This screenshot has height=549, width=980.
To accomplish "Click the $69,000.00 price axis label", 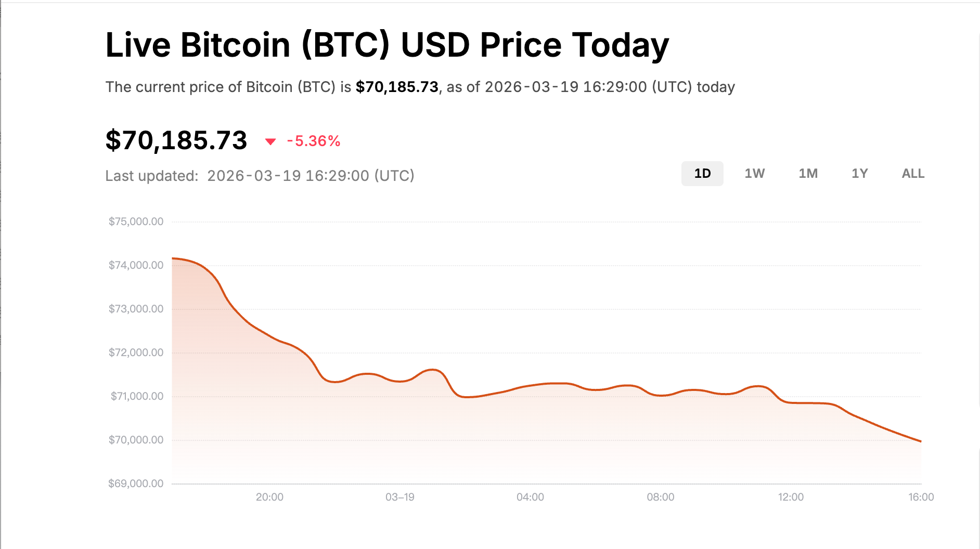I will point(136,483).
